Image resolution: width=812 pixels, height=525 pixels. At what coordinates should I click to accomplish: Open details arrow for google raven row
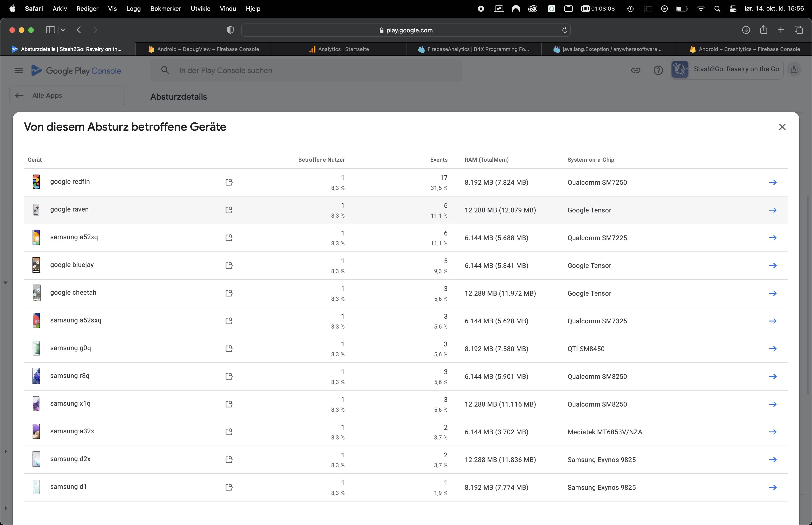point(773,210)
